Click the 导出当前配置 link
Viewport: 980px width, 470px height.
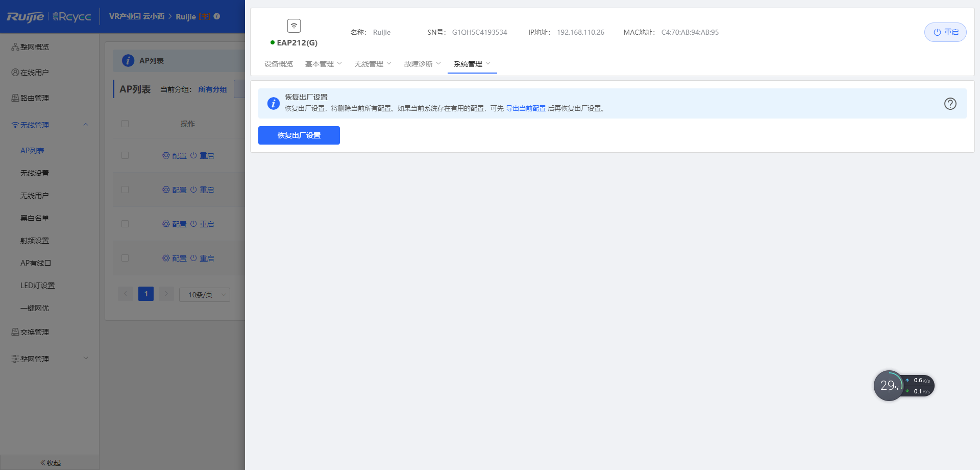point(525,108)
